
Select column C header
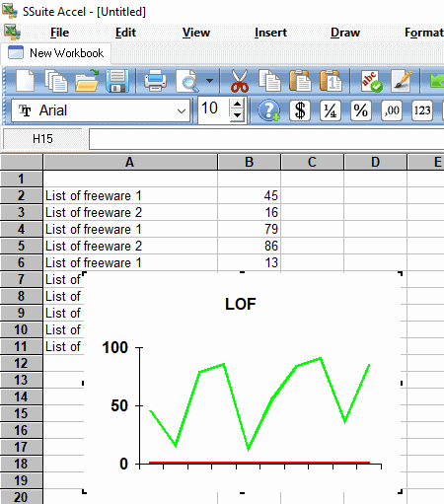pos(312,162)
